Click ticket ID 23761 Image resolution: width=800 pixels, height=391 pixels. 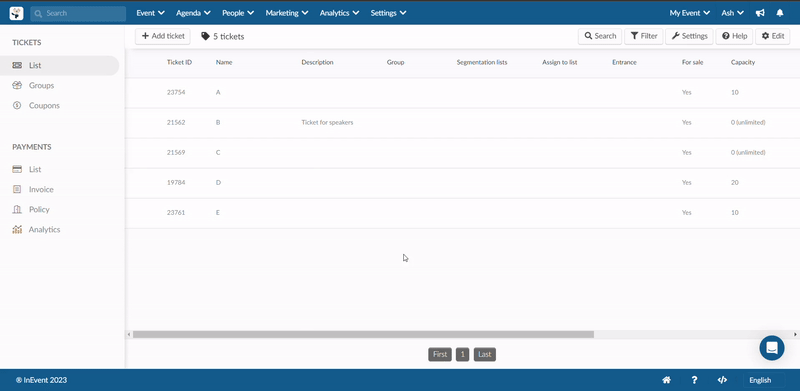click(x=176, y=212)
